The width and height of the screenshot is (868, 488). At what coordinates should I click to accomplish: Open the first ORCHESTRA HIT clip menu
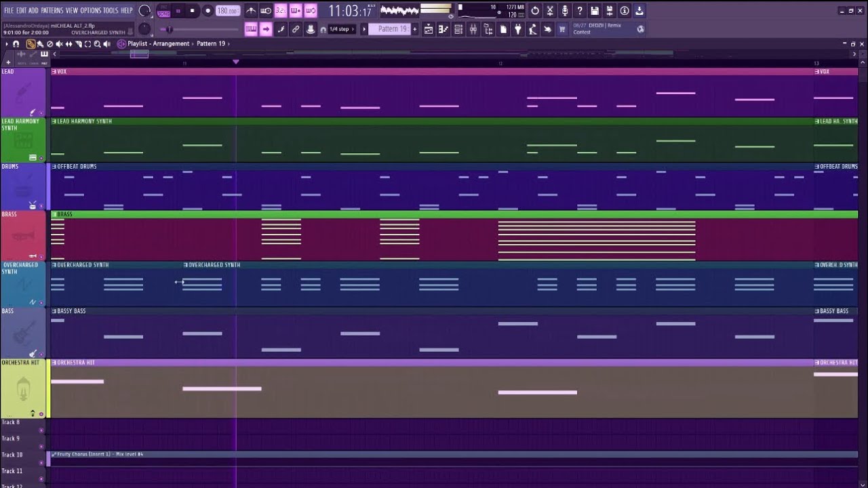coord(54,363)
